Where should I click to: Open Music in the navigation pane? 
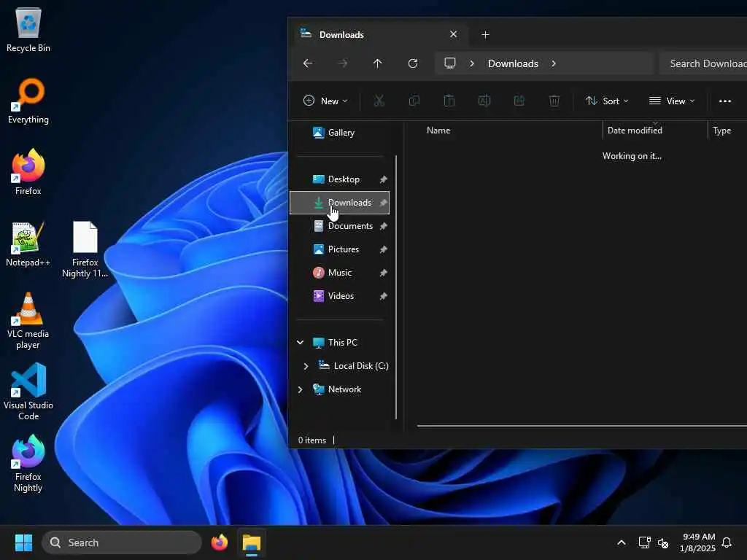pyautogui.click(x=333, y=273)
